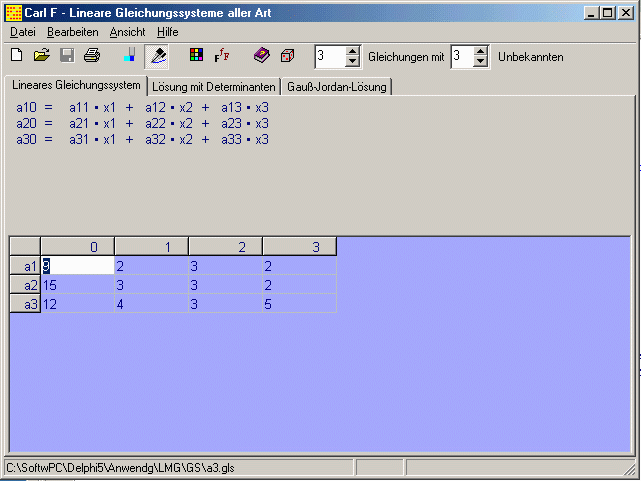Click the save disk icon
The image size is (641, 481).
point(67,56)
